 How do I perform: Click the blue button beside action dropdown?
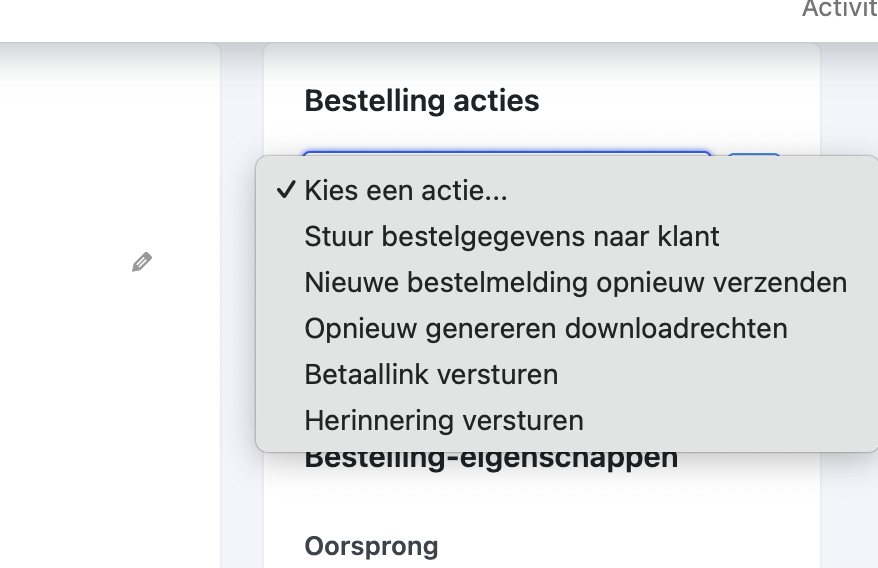(754, 154)
